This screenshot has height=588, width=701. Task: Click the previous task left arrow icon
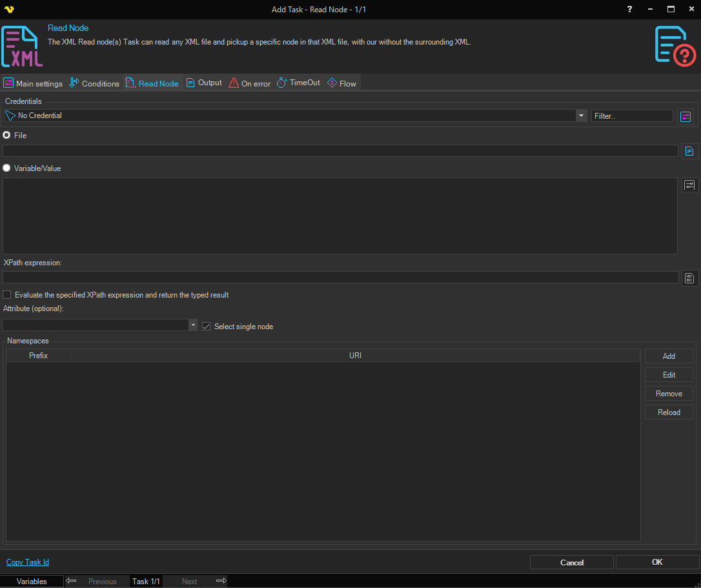[x=72, y=581]
